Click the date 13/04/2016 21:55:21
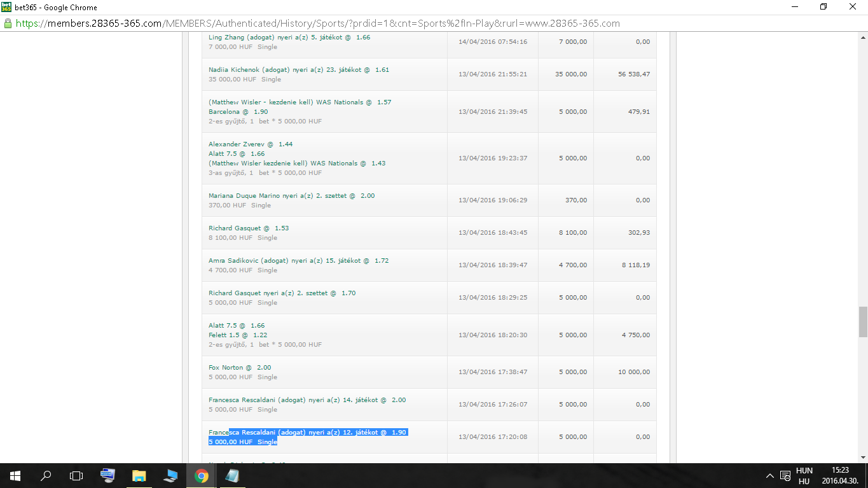Image resolution: width=868 pixels, height=488 pixels. [x=493, y=74]
